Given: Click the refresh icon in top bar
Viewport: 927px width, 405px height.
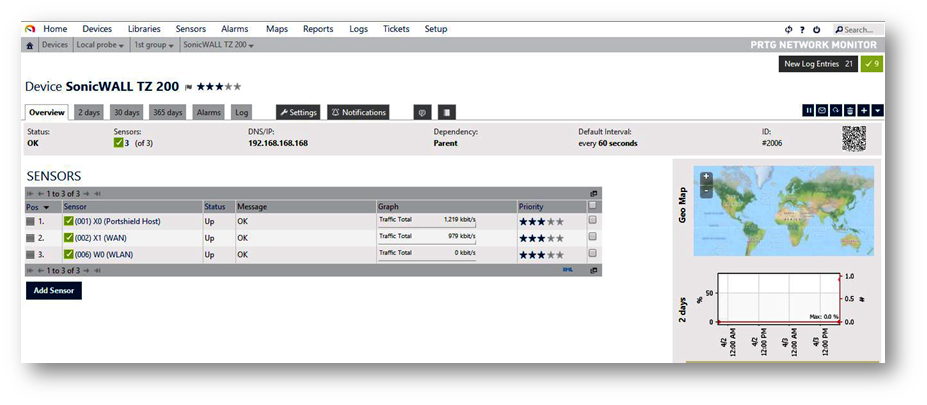Looking at the screenshot, I should click(x=789, y=30).
